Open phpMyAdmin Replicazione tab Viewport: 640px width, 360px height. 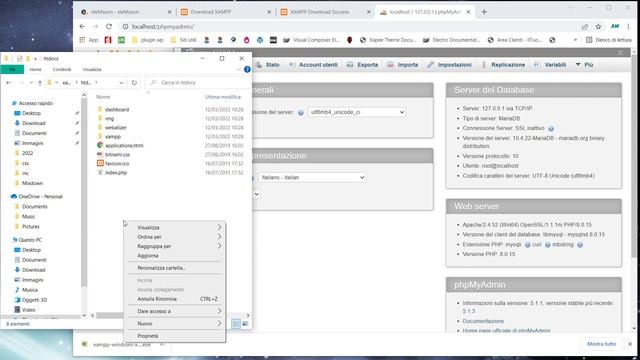click(x=503, y=65)
